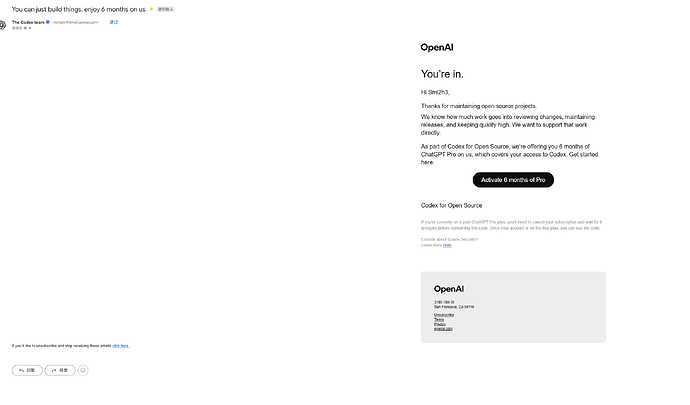Open the Unsubscribe link in the footer
The width and height of the screenshot is (690, 405).
coord(444,315)
